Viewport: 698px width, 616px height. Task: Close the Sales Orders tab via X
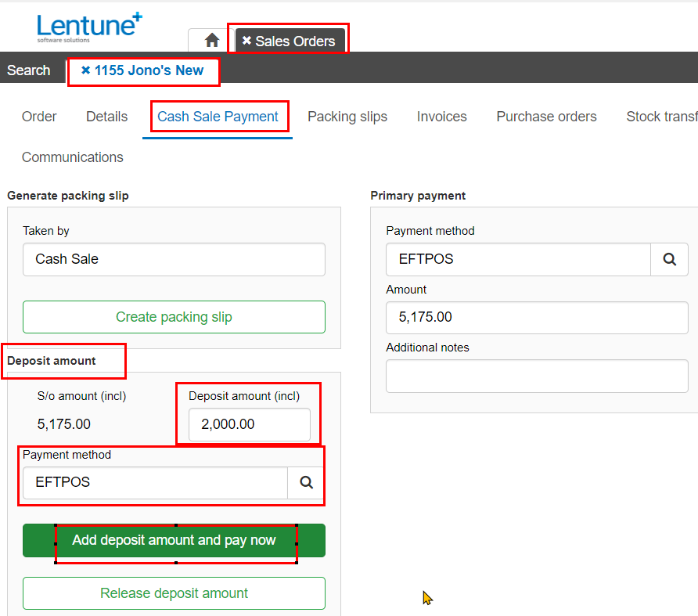coord(246,41)
